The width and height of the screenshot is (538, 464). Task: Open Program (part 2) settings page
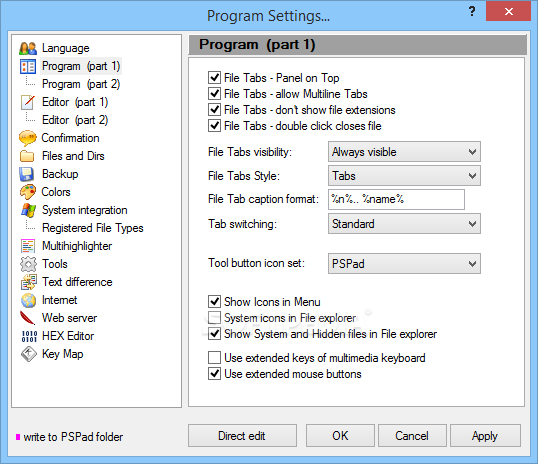pyautogui.click(x=81, y=84)
